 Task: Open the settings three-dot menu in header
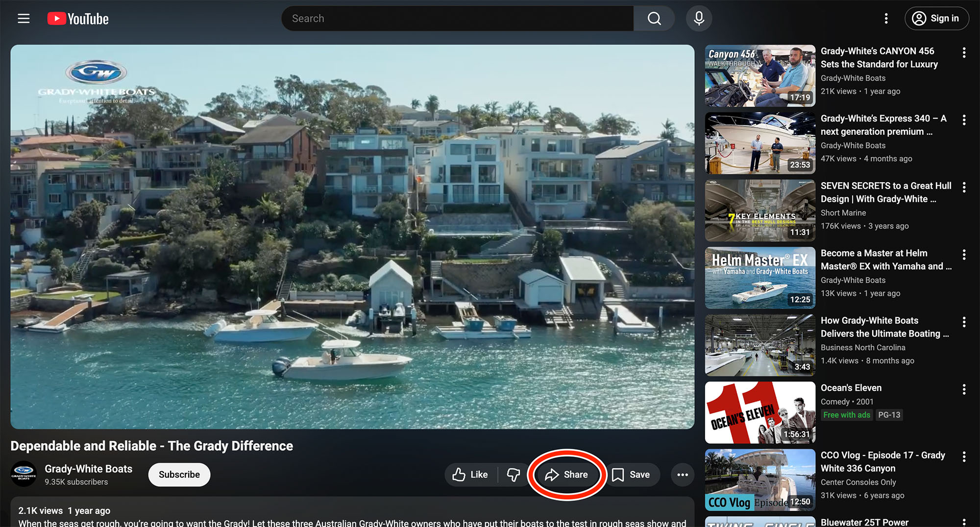(x=886, y=19)
